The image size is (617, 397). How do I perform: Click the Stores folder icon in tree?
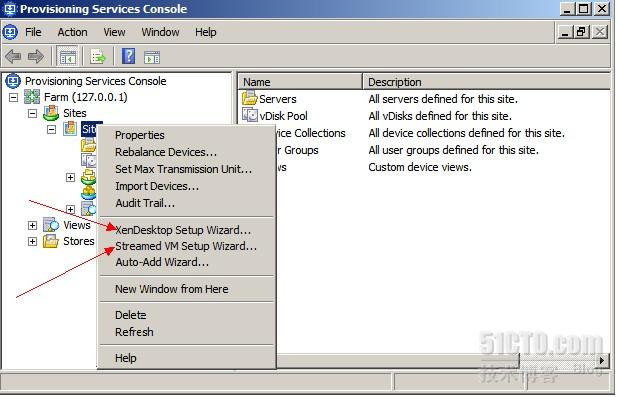(x=51, y=241)
